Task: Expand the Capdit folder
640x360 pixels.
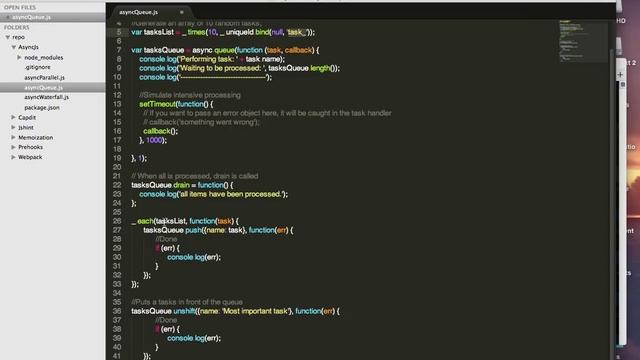Action: click(x=13, y=117)
